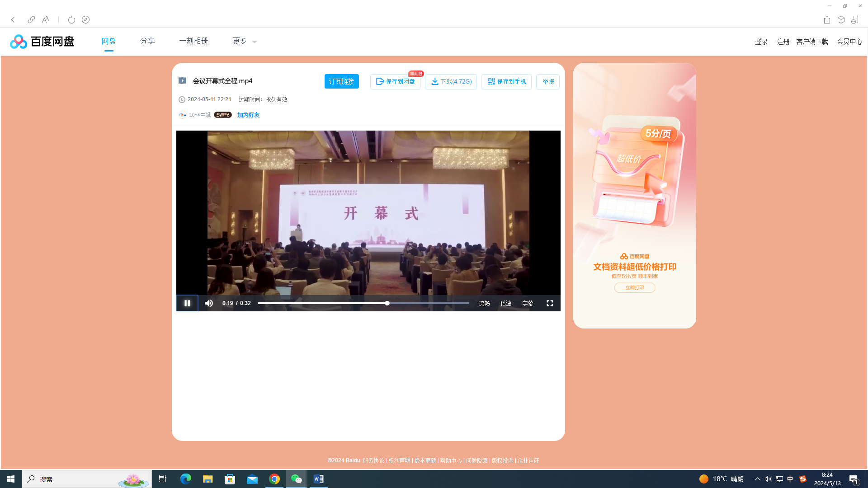
Task: Click the browser refresh icon
Action: 71,20
